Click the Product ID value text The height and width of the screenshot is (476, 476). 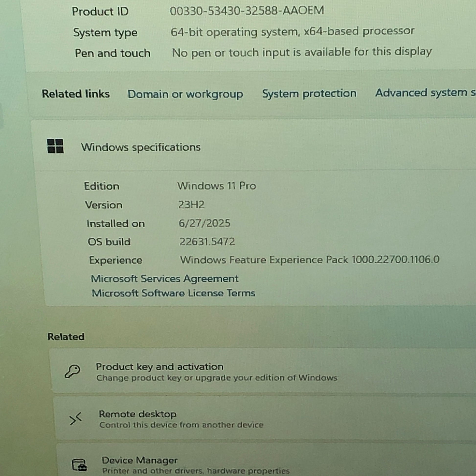247,11
